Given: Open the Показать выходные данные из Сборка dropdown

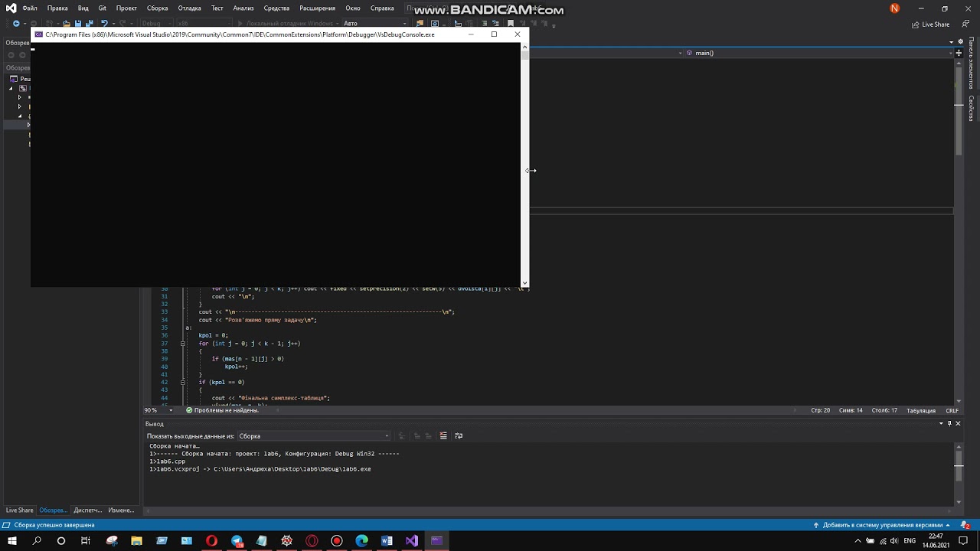Looking at the screenshot, I should coord(313,436).
